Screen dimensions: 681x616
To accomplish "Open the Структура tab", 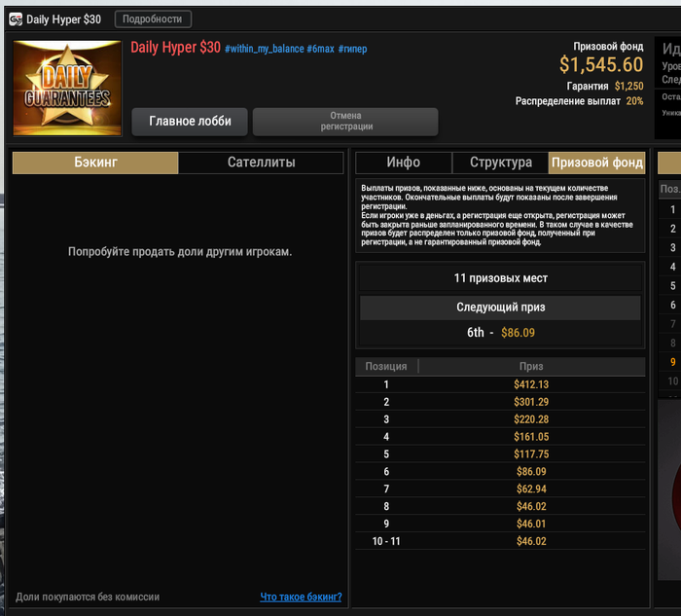I will (500, 163).
